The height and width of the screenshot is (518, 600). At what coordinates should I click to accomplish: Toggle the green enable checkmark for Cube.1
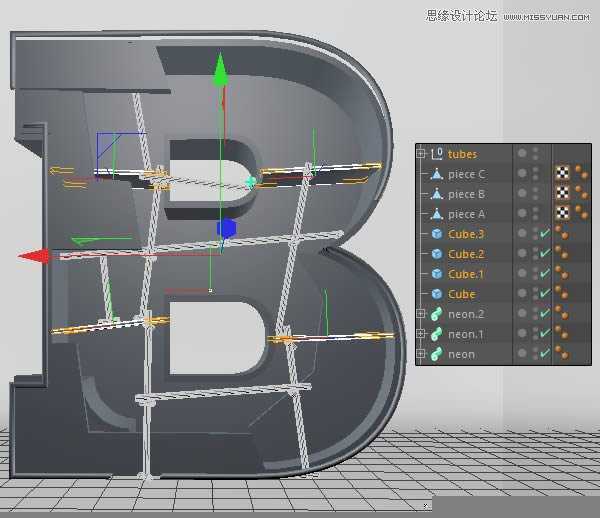click(x=545, y=273)
